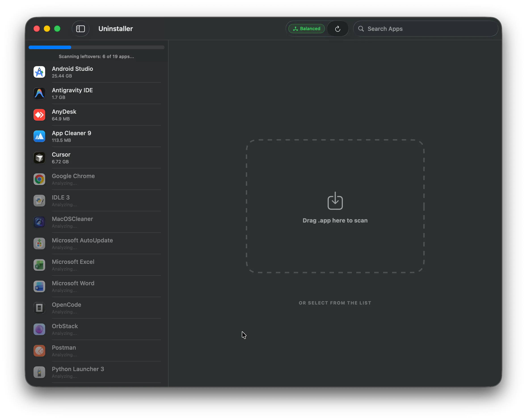Choose the IDLE 3 entry

coord(97,201)
